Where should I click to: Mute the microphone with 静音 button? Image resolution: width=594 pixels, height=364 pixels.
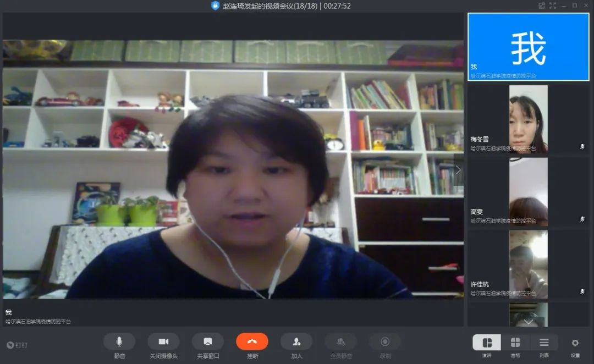click(x=119, y=341)
